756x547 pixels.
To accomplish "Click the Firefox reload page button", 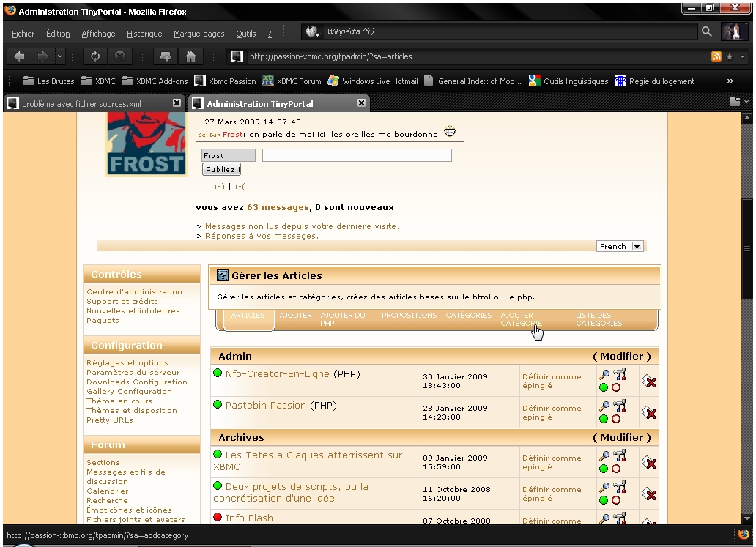I will coord(95,56).
